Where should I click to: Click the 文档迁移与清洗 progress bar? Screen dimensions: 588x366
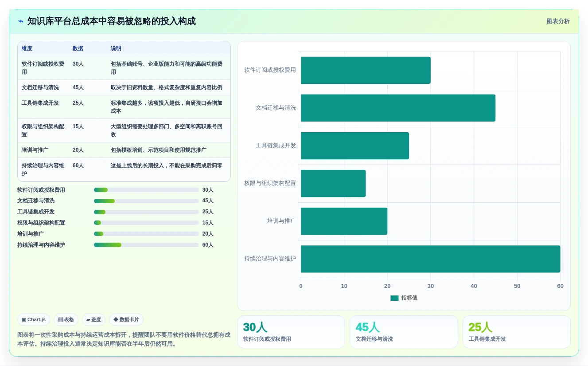click(x=146, y=201)
